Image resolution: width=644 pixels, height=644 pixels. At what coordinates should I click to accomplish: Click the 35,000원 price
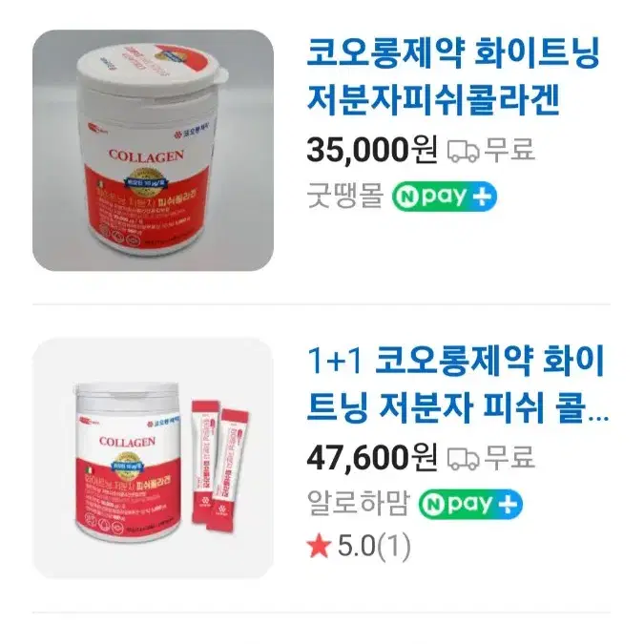click(x=372, y=150)
